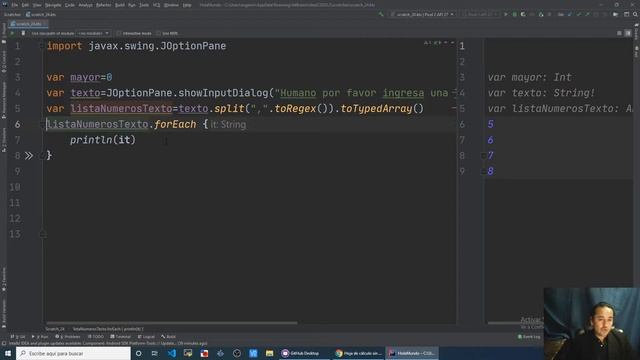Click the build hammer icon in toolbar
This screenshot has width=640, height=360.
click(x=381, y=14)
